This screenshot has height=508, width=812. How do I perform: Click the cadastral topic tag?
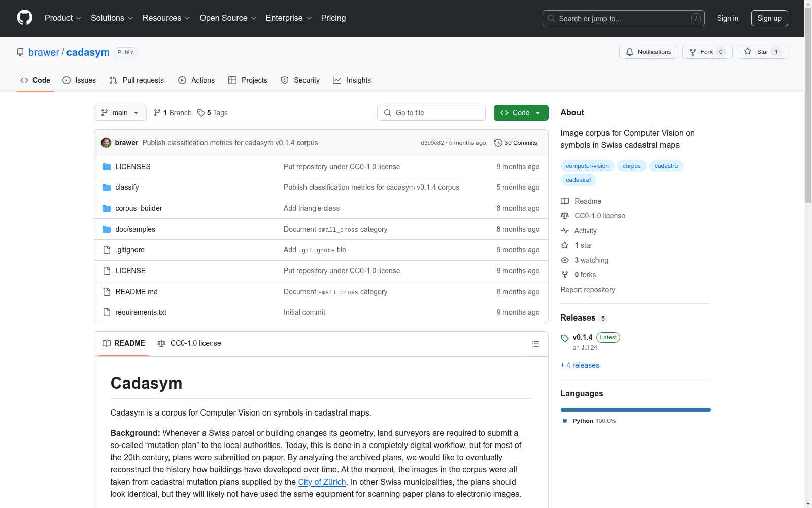tap(579, 180)
